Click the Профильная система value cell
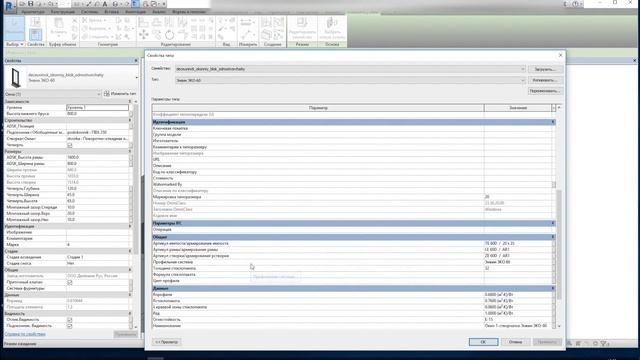Image resolution: width=640 pixels, height=360 pixels. tap(518, 262)
